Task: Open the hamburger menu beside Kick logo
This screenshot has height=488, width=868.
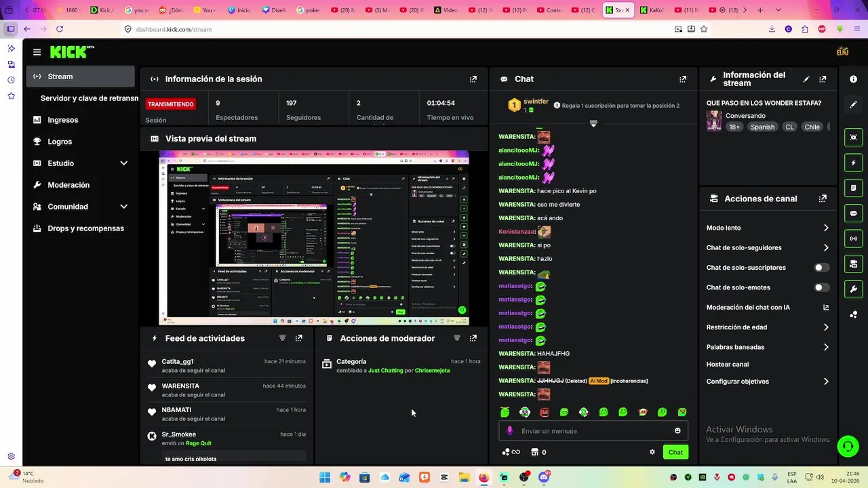Action: click(x=37, y=52)
